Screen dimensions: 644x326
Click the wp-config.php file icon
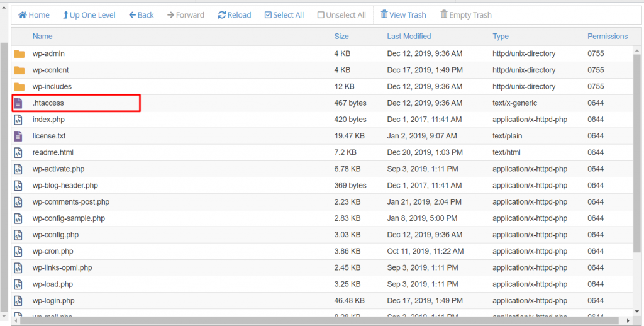point(19,235)
